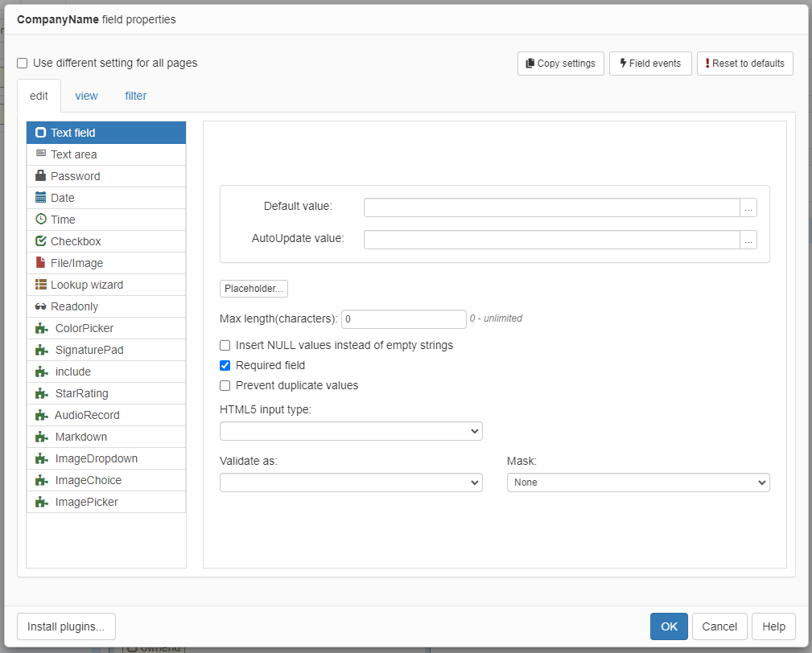Select the ColorPicker plugin icon

point(41,328)
